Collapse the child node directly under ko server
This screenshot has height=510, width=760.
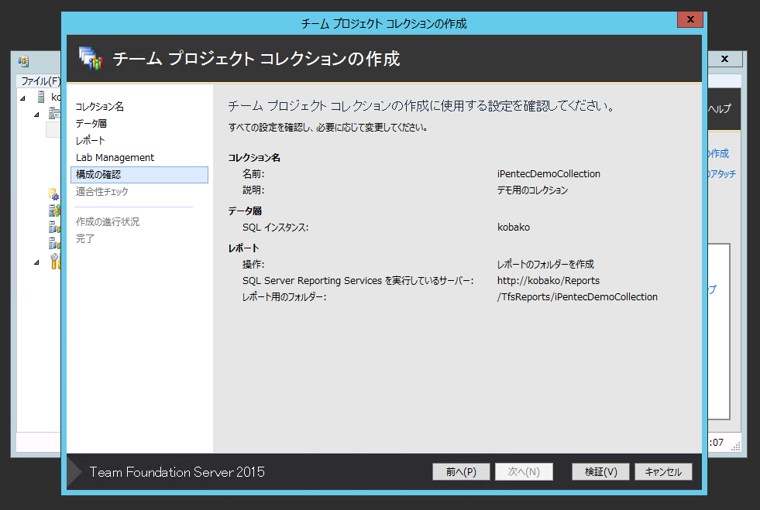click(36, 115)
